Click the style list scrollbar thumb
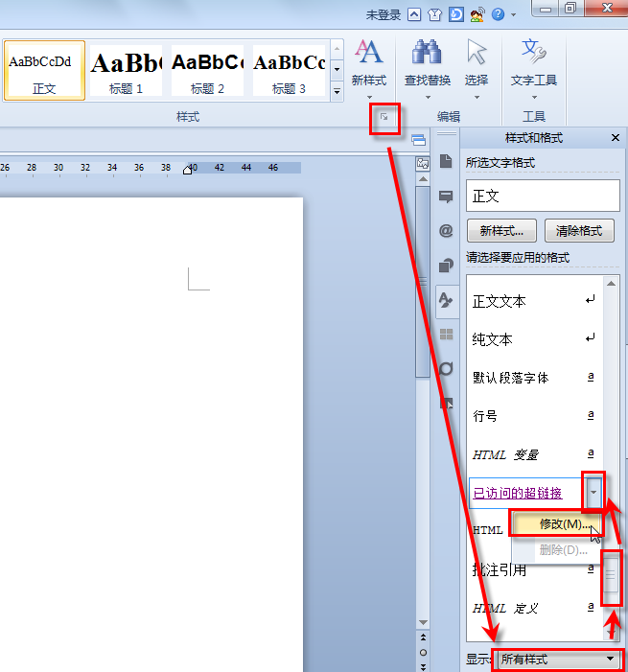The width and height of the screenshot is (628, 672). [611, 575]
